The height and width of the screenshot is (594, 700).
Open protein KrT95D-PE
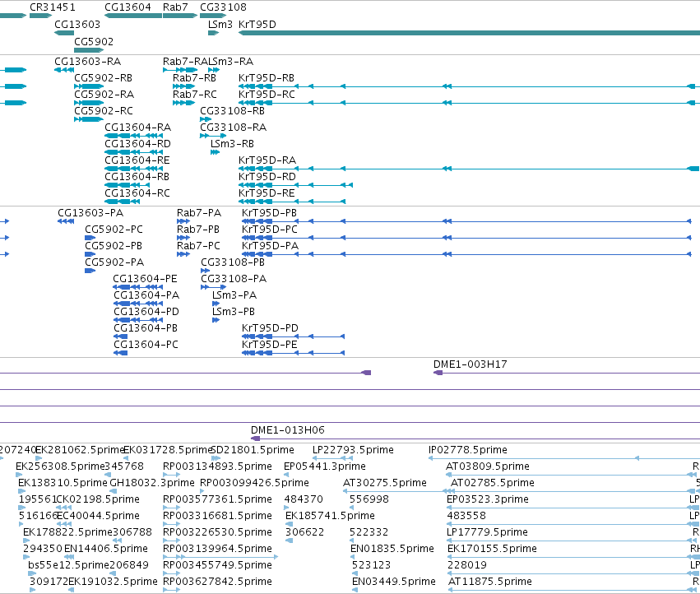point(270,346)
